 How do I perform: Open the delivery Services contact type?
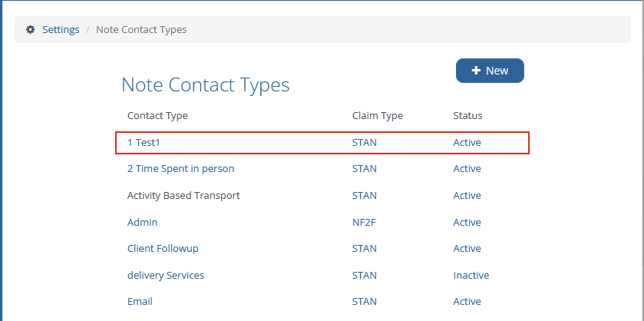point(166,275)
